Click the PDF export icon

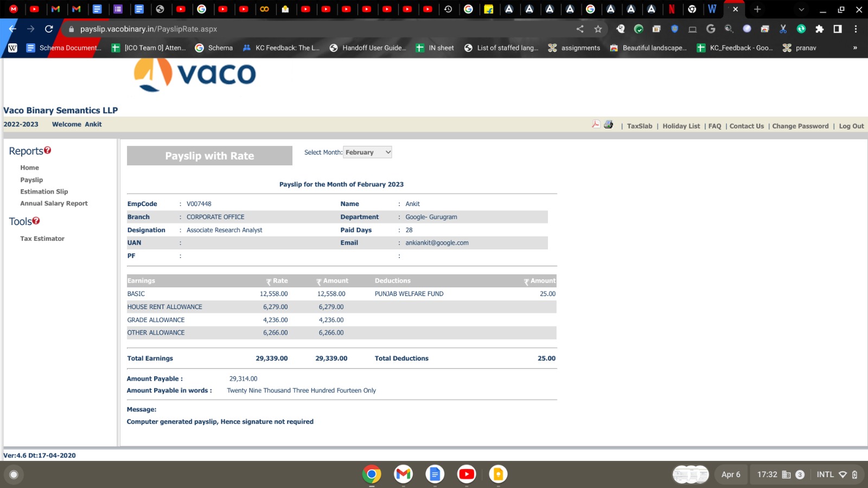point(596,124)
